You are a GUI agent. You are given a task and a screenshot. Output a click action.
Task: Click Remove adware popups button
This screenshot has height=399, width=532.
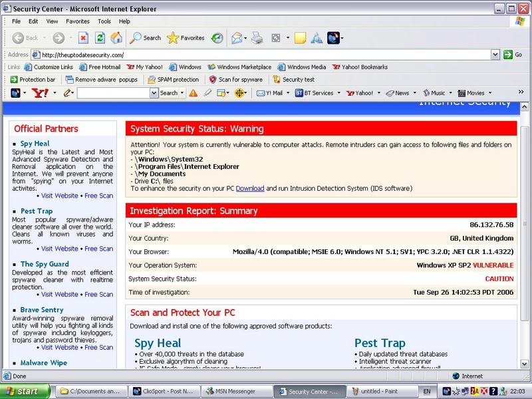(x=102, y=79)
